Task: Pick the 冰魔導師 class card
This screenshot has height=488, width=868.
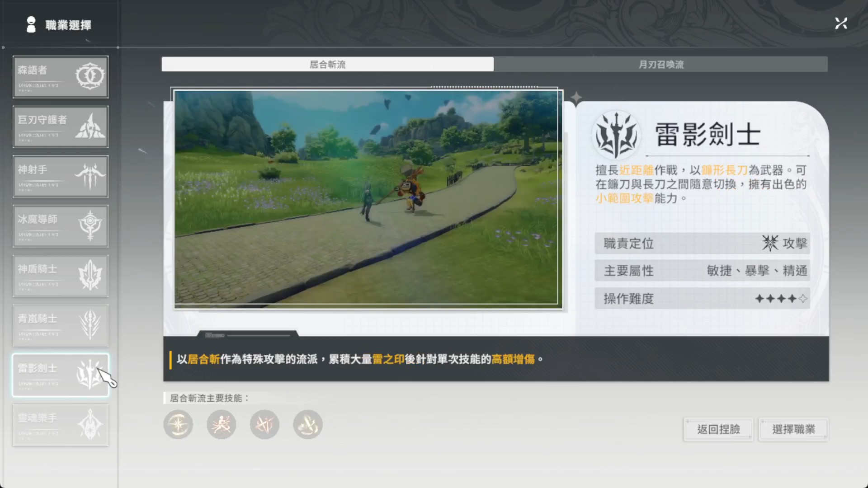Action: (x=60, y=226)
